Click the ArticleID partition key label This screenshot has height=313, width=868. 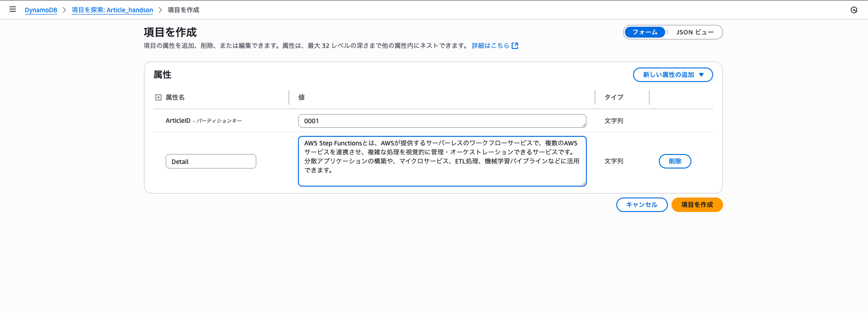pos(204,121)
